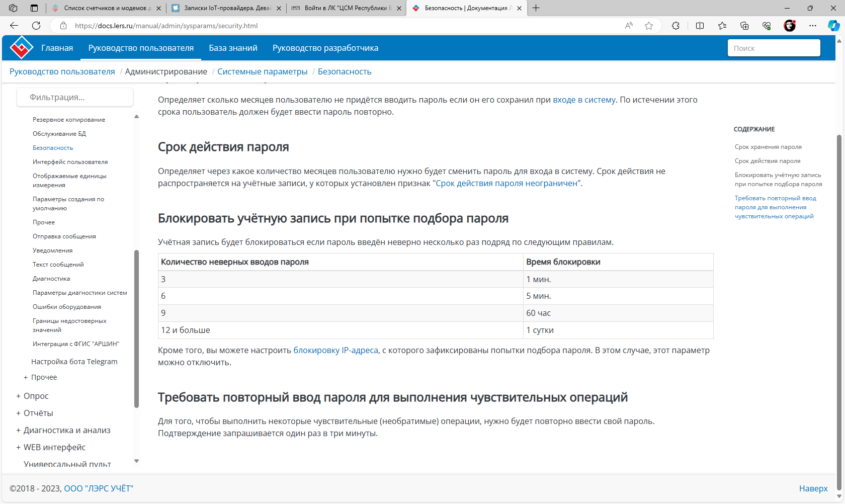845x504 pixels.
Task: Follow the блокировку IP-адреса link
Action: [335, 350]
